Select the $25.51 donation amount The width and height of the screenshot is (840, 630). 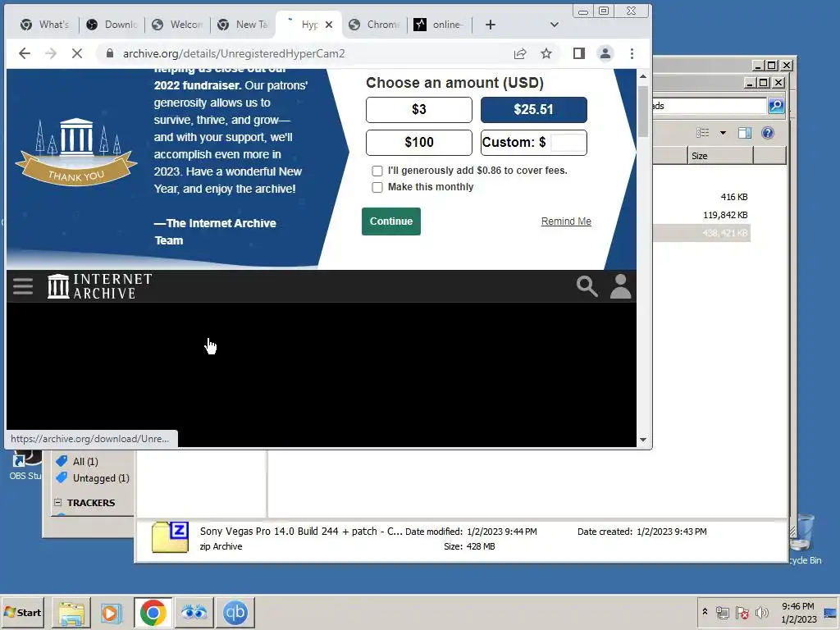coord(533,110)
